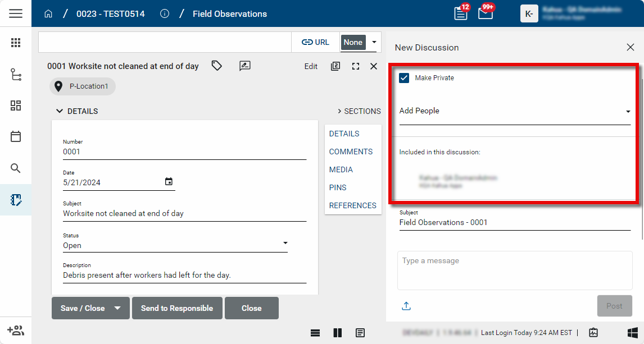The height and width of the screenshot is (344, 644).
Task: Switch to stacked rows view layout
Action: pyautogui.click(x=316, y=333)
